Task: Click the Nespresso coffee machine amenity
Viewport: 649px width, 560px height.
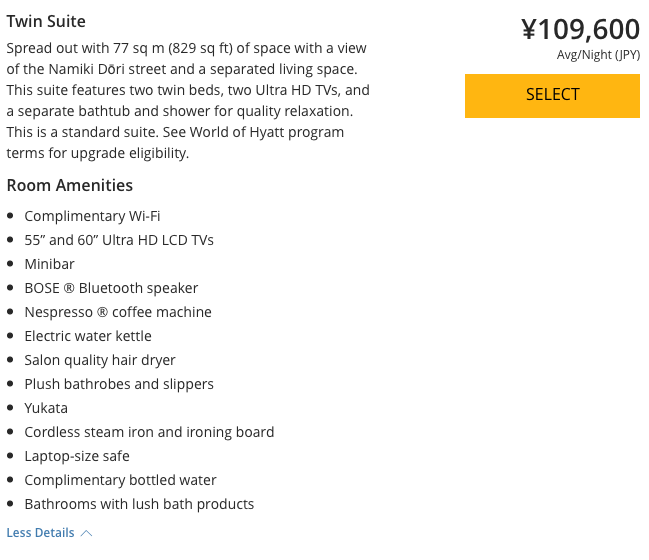Action: 118,312
